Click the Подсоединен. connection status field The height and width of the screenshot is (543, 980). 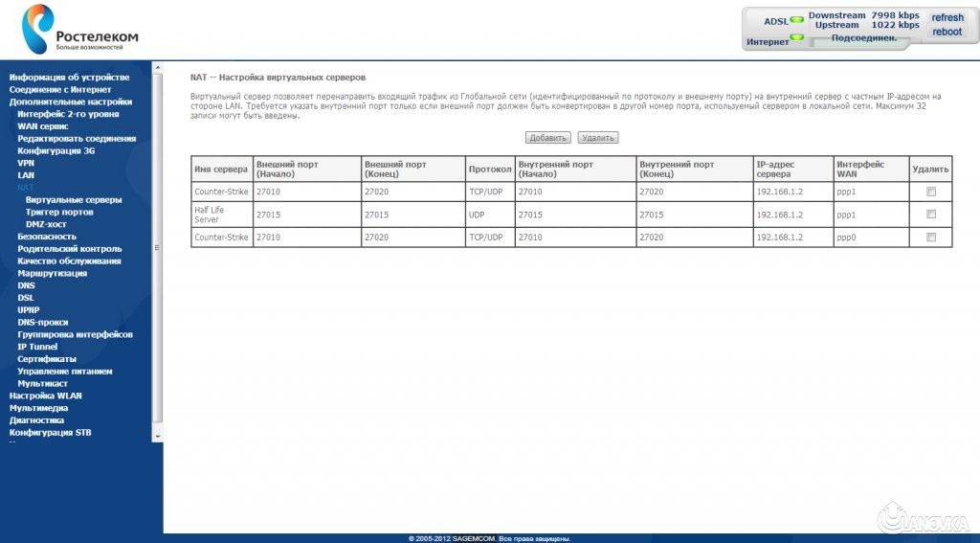(864, 38)
